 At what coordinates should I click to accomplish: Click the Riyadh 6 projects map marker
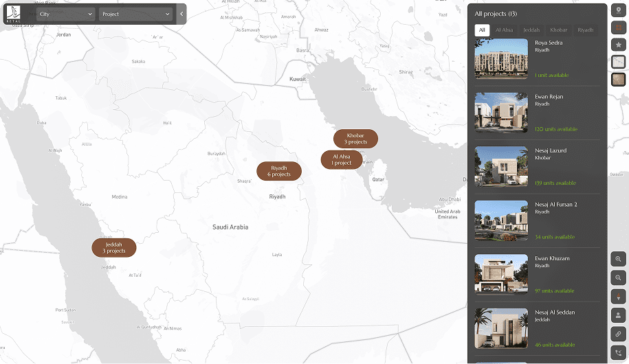(x=279, y=171)
